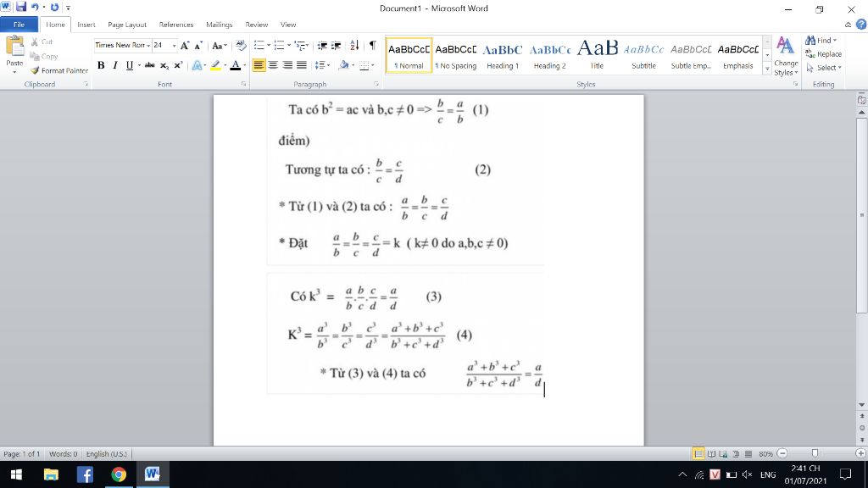The height and width of the screenshot is (488, 868).
Task: Apply the Heading 1 style
Action: click(x=503, y=55)
